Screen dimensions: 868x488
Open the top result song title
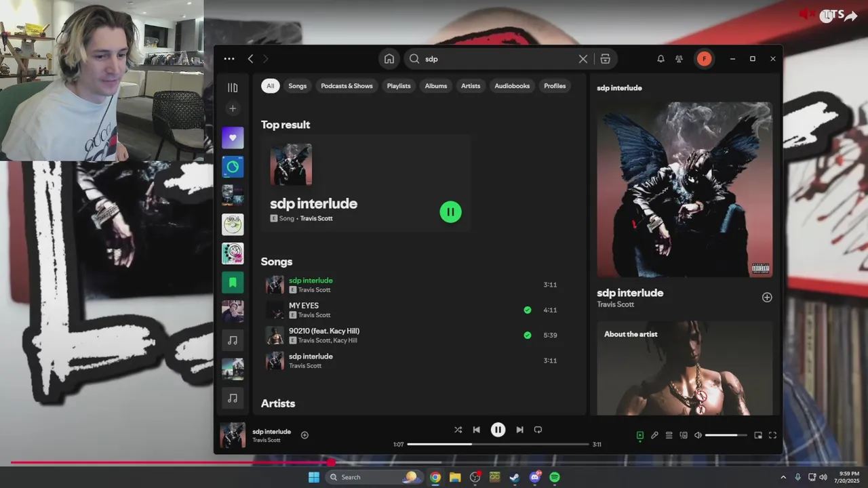click(x=313, y=203)
